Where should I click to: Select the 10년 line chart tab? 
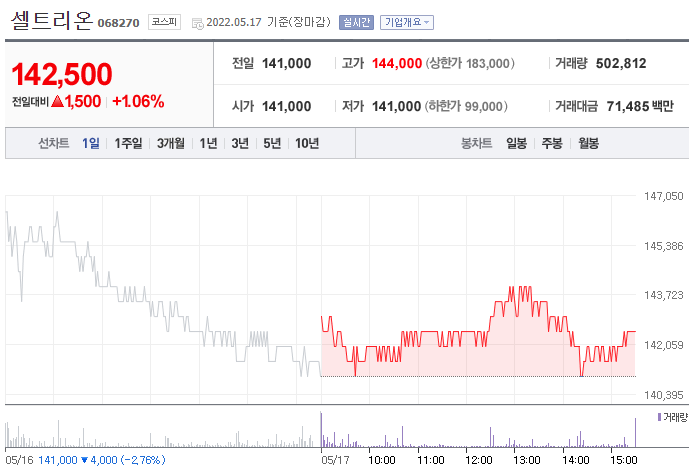click(307, 143)
